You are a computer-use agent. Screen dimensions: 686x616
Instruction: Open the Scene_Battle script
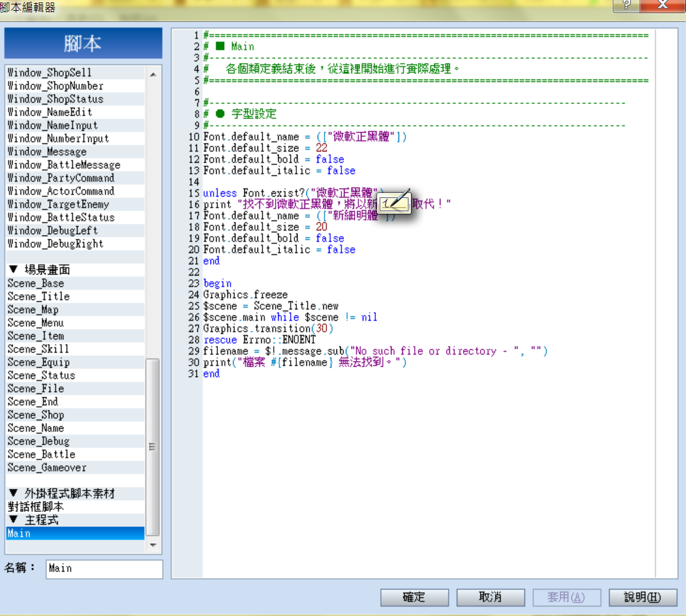pyautogui.click(x=75, y=454)
